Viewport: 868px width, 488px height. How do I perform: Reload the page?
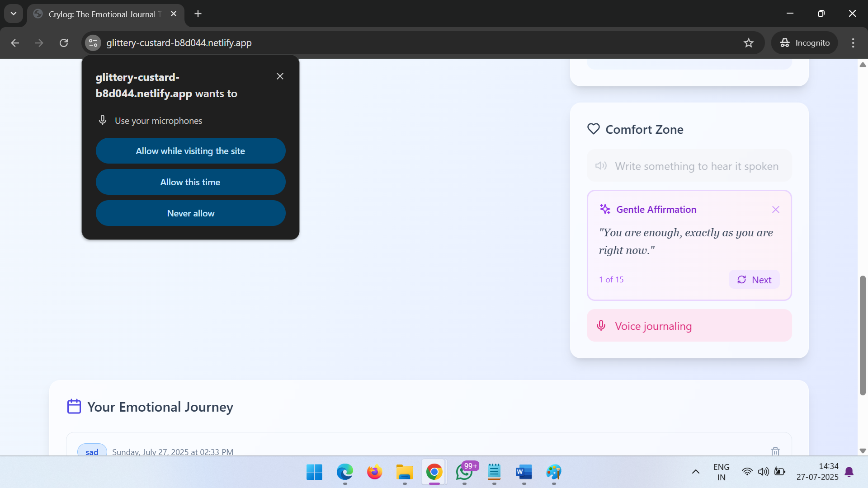64,43
